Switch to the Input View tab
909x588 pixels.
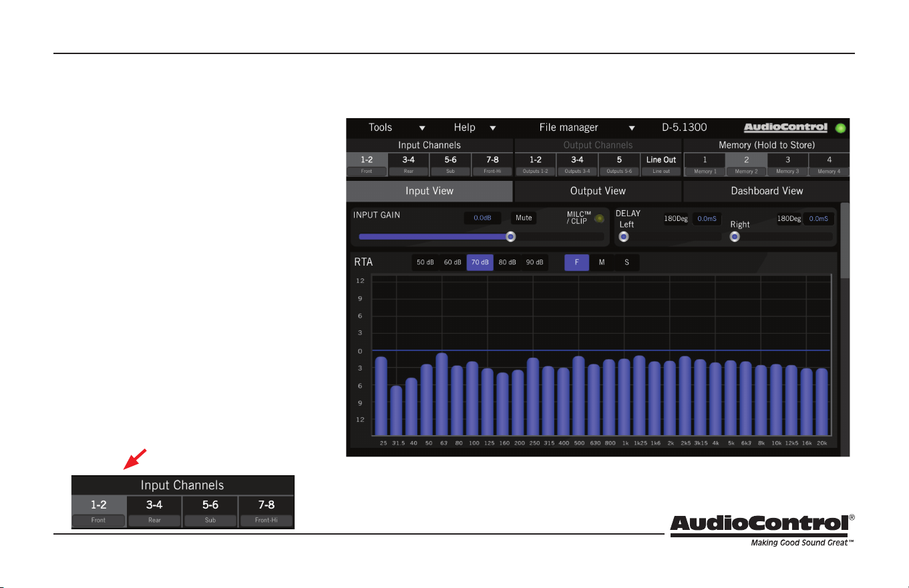click(429, 191)
